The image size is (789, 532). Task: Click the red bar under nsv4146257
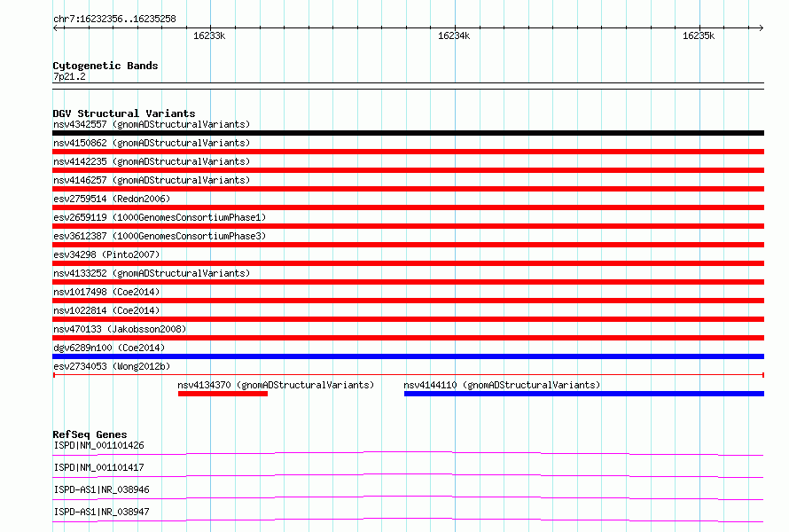pos(408,189)
